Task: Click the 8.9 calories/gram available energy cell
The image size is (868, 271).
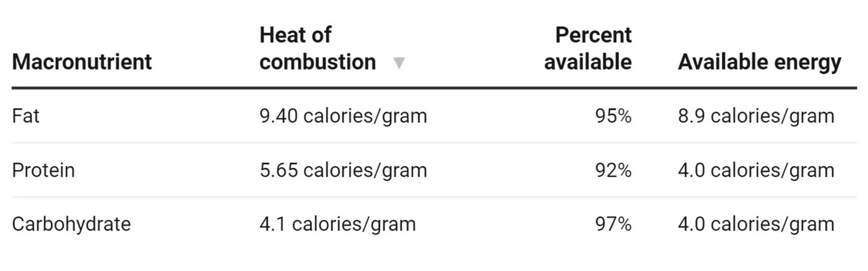Action: (x=756, y=116)
